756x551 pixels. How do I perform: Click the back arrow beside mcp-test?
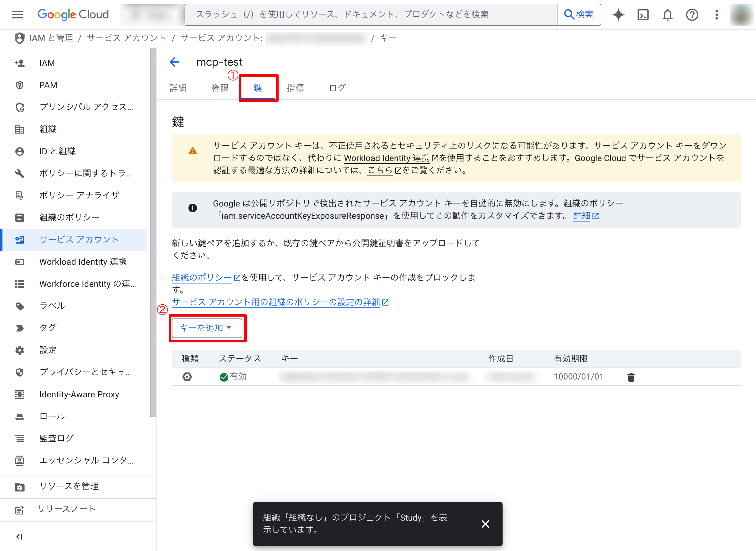tap(174, 62)
